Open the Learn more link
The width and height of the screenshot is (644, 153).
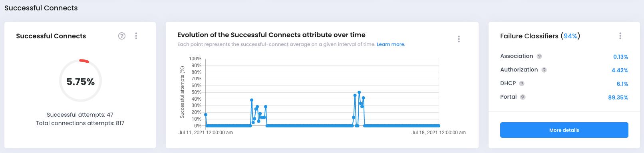pos(391,44)
